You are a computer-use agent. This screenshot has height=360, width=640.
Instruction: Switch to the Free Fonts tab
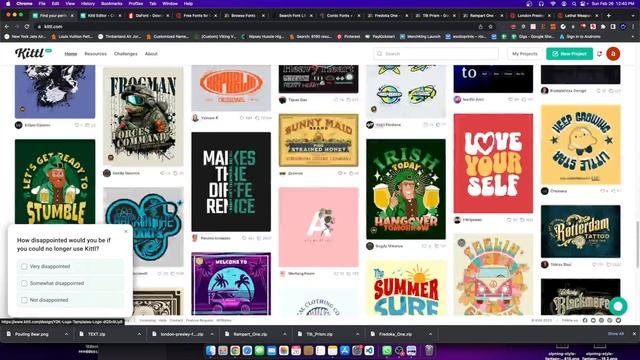196,16
